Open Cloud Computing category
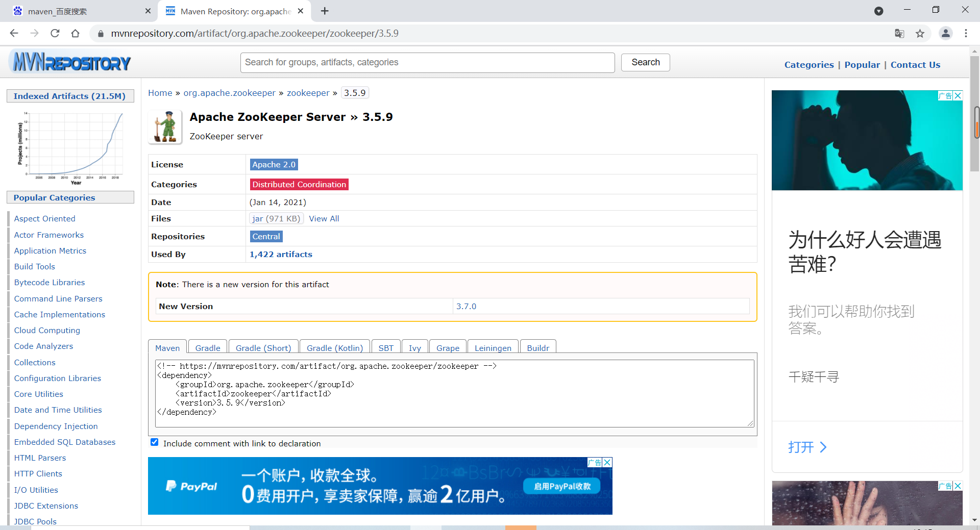980x530 pixels. click(47, 330)
